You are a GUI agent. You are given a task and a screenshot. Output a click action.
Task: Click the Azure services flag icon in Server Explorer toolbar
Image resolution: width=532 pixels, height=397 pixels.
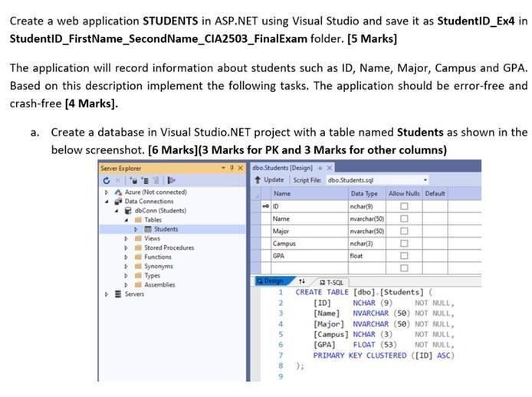172,181
